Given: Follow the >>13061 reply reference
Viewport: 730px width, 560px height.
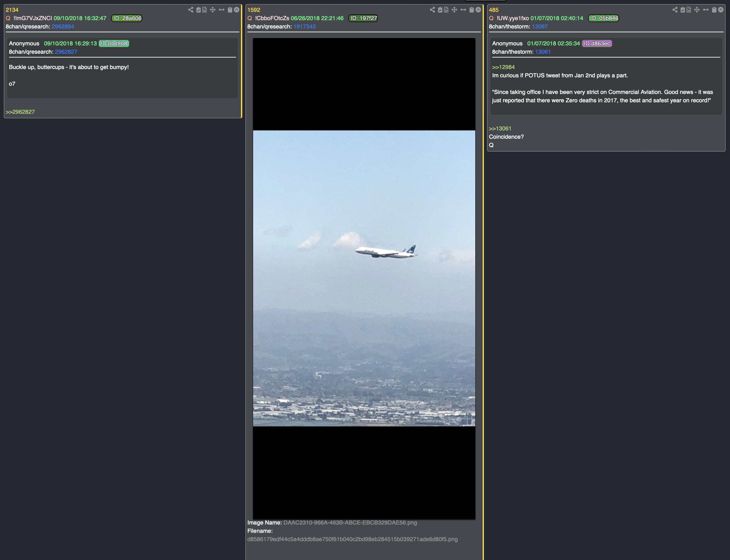Looking at the screenshot, I should pos(500,129).
